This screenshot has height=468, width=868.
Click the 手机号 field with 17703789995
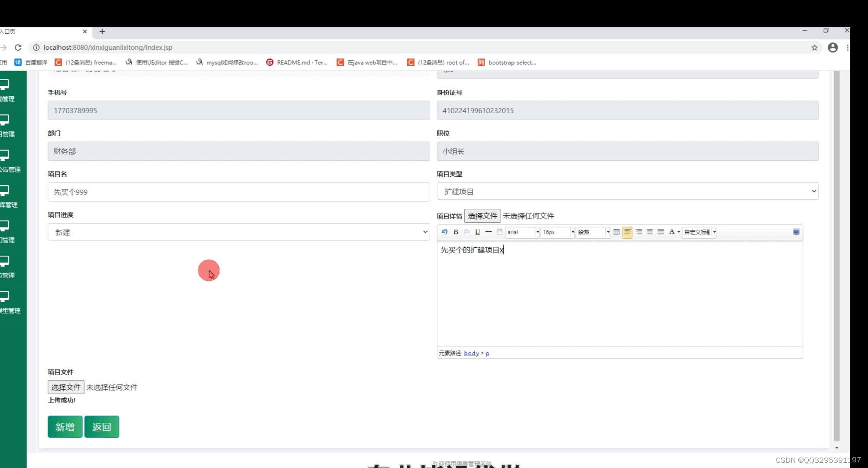239,110
